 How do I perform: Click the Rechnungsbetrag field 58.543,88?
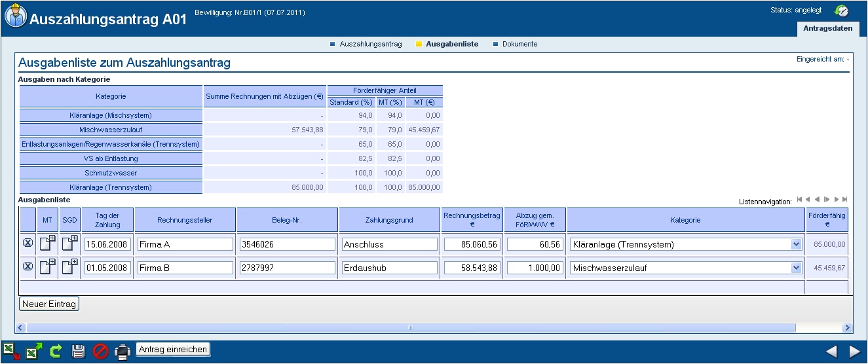tap(472, 267)
